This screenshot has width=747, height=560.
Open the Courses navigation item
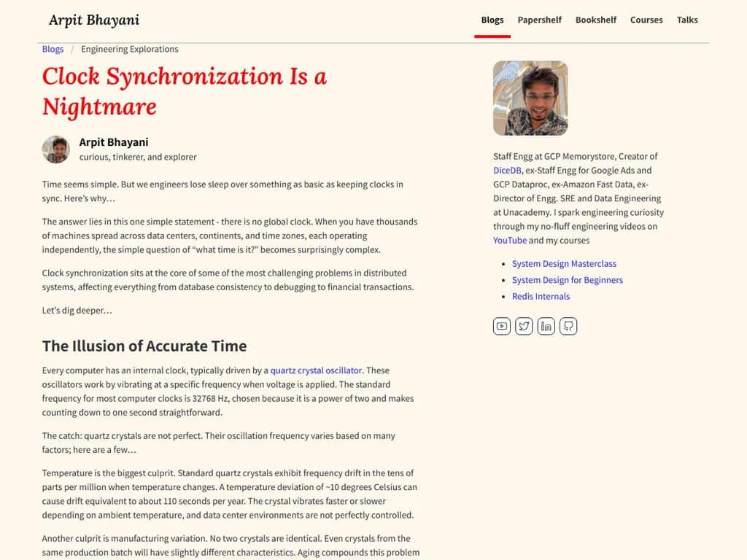pyautogui.click(x=646, y=20)
